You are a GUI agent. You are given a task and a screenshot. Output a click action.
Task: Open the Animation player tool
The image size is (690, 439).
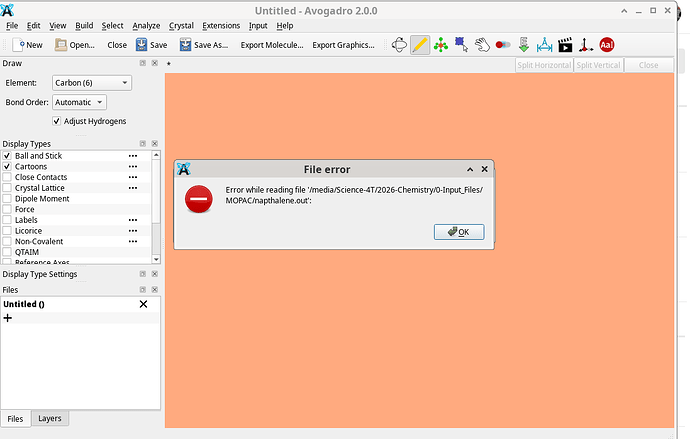(565, 45)
